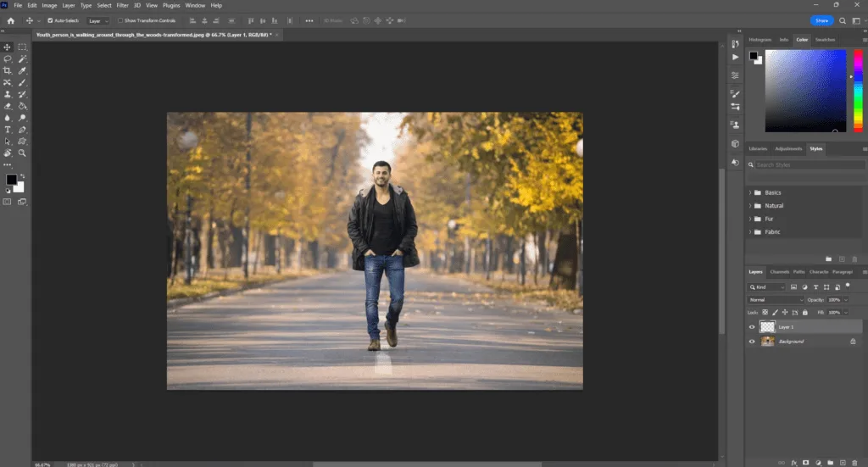Click the Search Styles input field
Screen dimensions: 868x467
coord(810,165)
